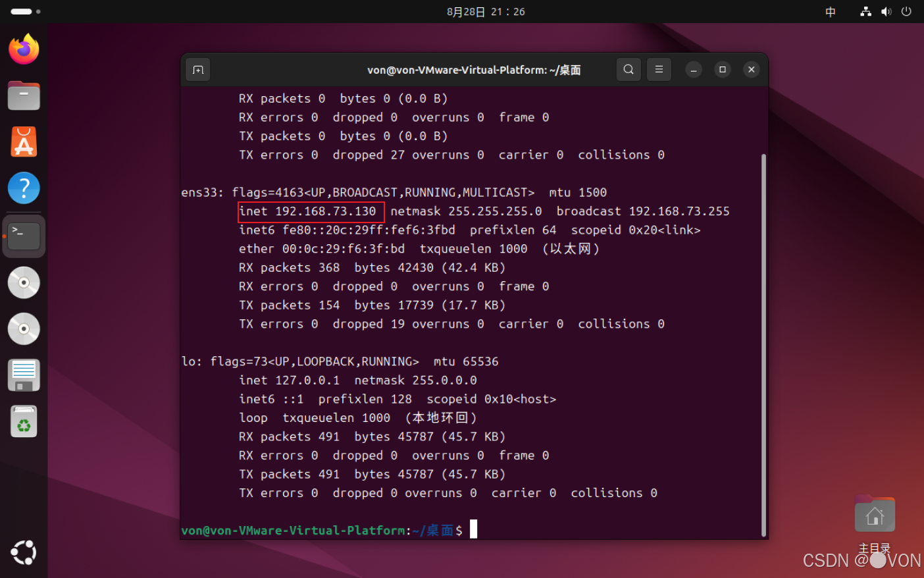Open the clock showing 8月28日 21:26
The height and width of the screenshot is (578, 924).
pos(486,12)
